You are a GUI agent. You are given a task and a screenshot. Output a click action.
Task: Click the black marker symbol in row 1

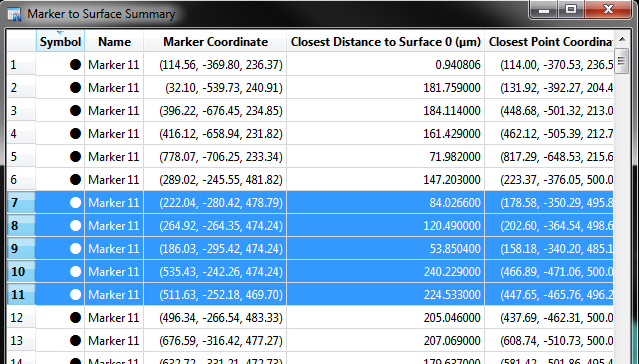click(75, 65)
